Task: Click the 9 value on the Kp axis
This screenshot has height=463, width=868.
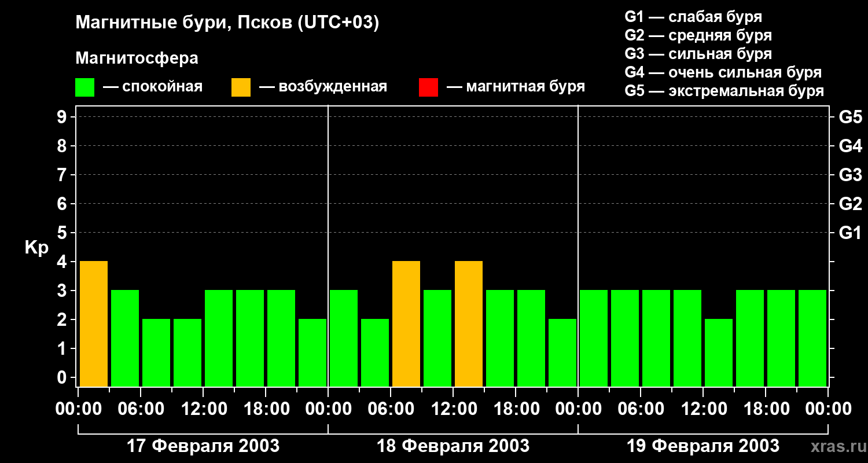Action: pos(62,117)
